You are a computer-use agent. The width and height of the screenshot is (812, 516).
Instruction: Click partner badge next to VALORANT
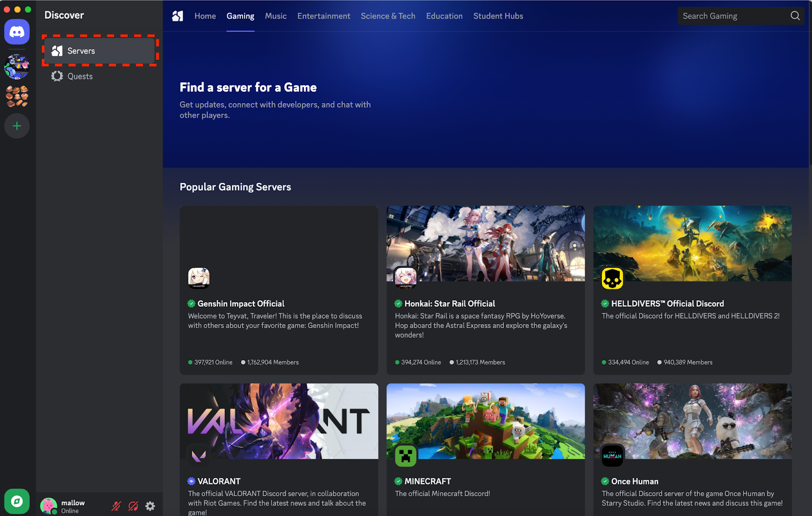point(191,481)
